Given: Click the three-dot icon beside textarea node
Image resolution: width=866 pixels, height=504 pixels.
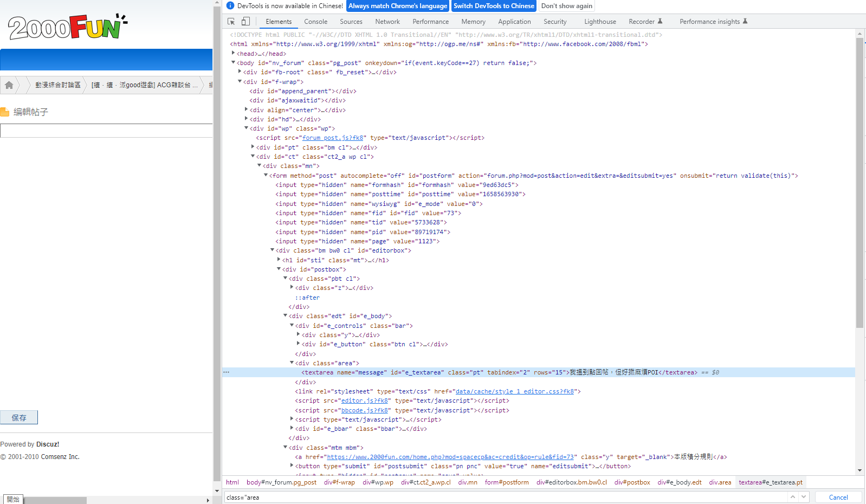Looking at the screenshot, I should [227, 372].
